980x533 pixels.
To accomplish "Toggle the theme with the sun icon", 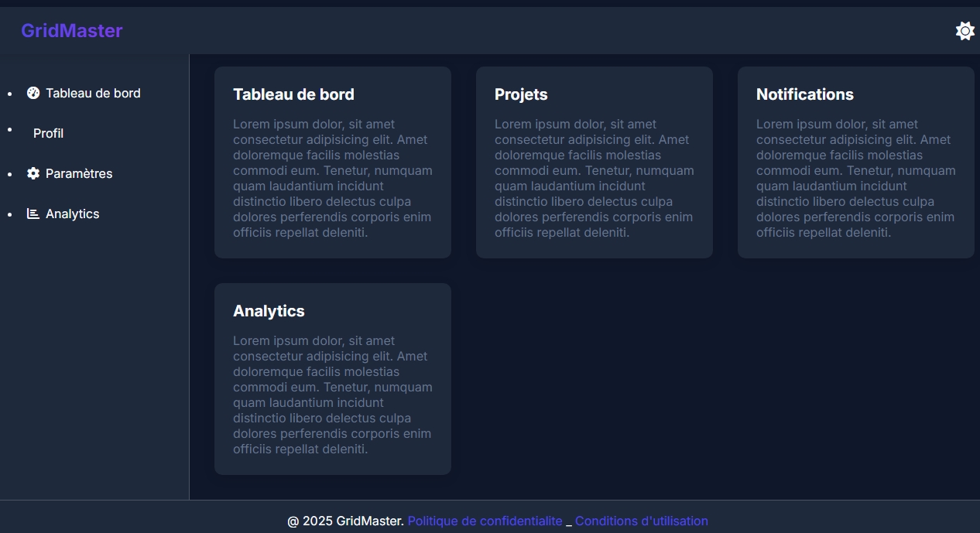I will click(x=965, y=31).
